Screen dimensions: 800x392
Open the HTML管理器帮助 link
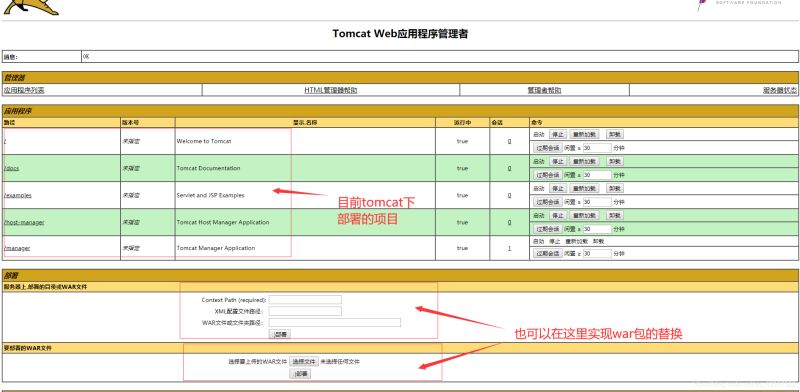(x=331, y=90)
